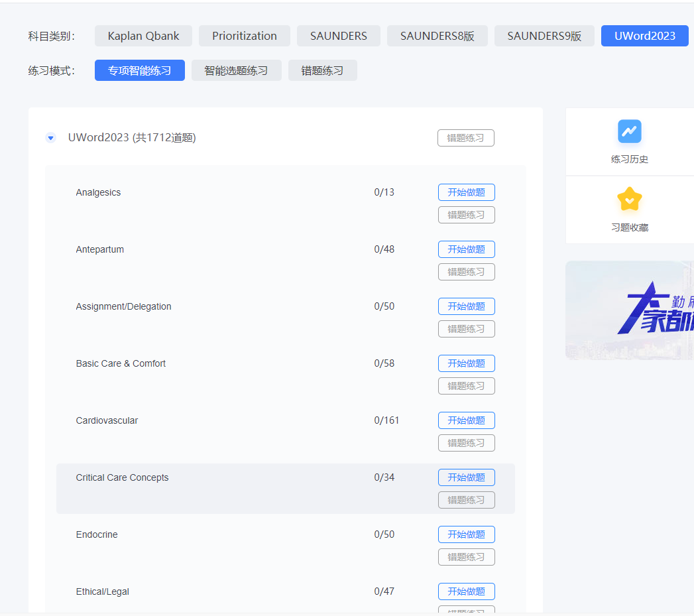Choose 专项智能练习 practice mode
The height and width of the screenshot is (616, 694).
(x=140, y=70)
